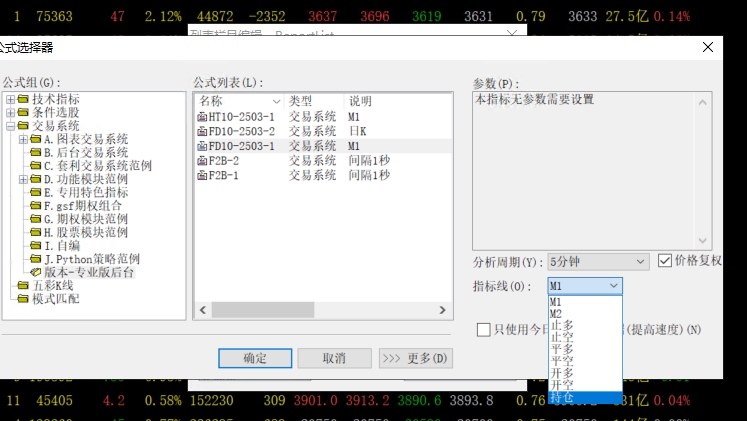Select the A.图表交易系统 folder icon

click(x=35, y=139)
